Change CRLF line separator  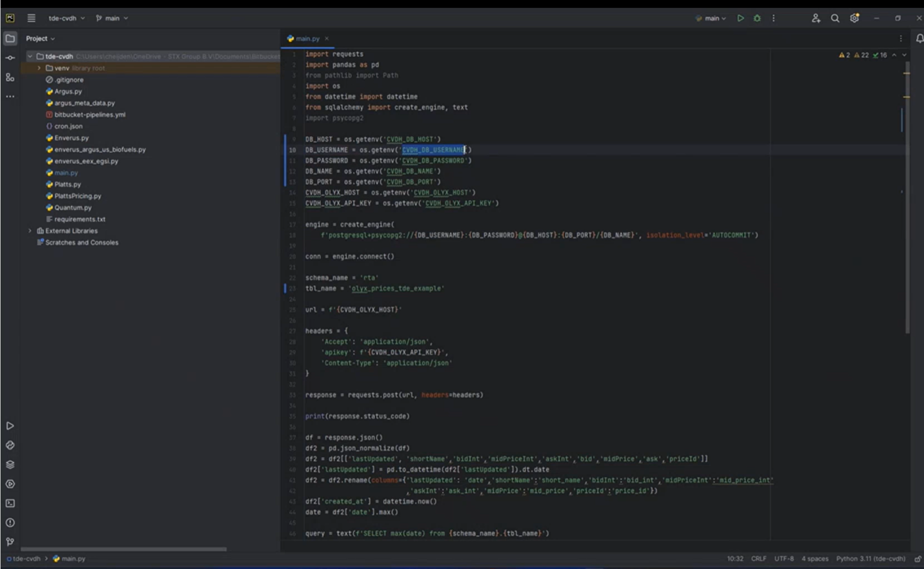click(759, 559)
